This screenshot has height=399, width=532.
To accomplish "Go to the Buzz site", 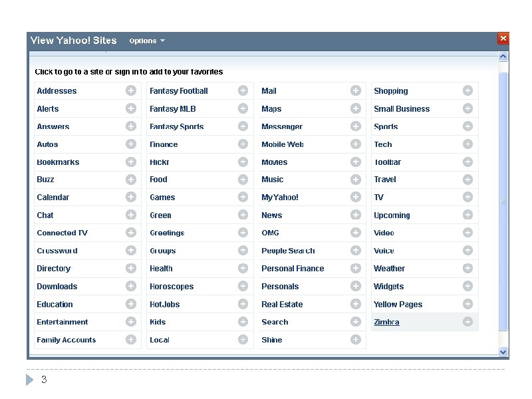I will click(x=45, y=180).
